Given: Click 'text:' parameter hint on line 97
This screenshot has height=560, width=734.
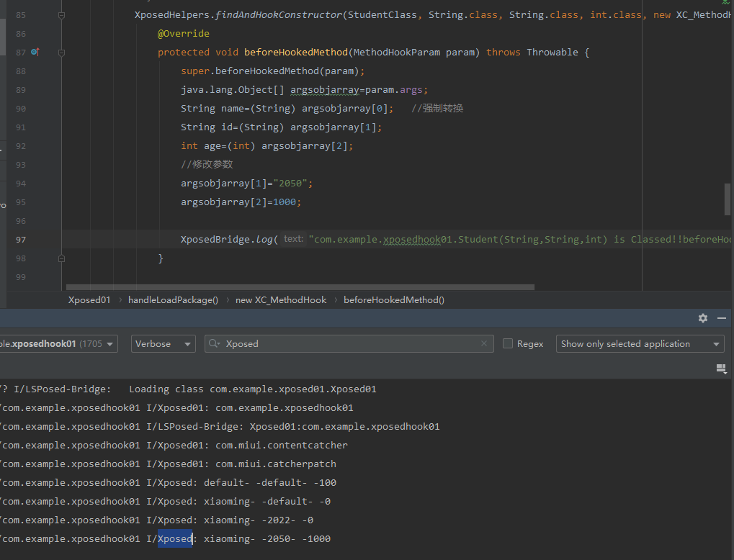Looking at the screenshot, I should pos(293,239).
